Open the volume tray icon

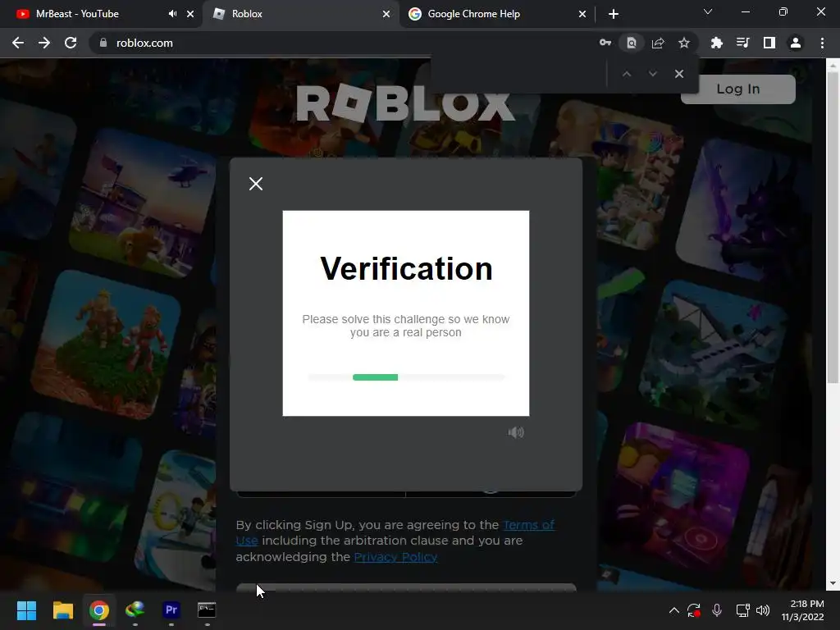point(763,610)
